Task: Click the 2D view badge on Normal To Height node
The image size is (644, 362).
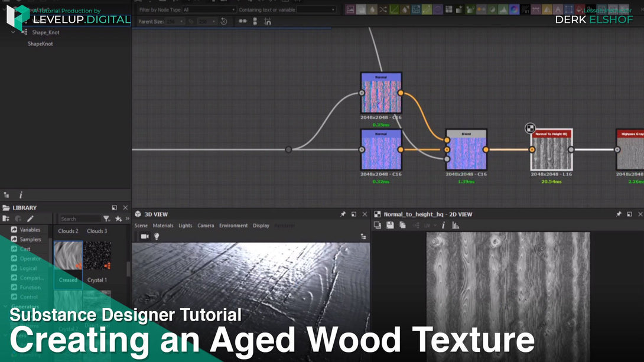Action: pyautogui.click(x=530, y=129)
